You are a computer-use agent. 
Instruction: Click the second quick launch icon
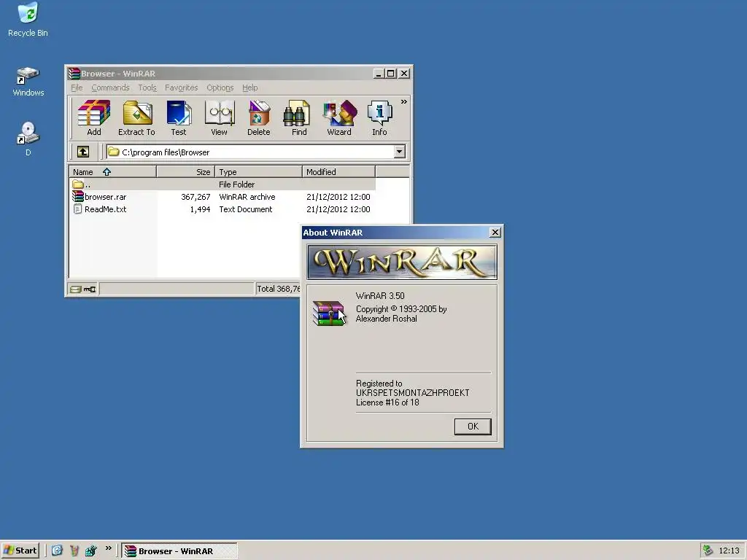(x=74, y=551)
